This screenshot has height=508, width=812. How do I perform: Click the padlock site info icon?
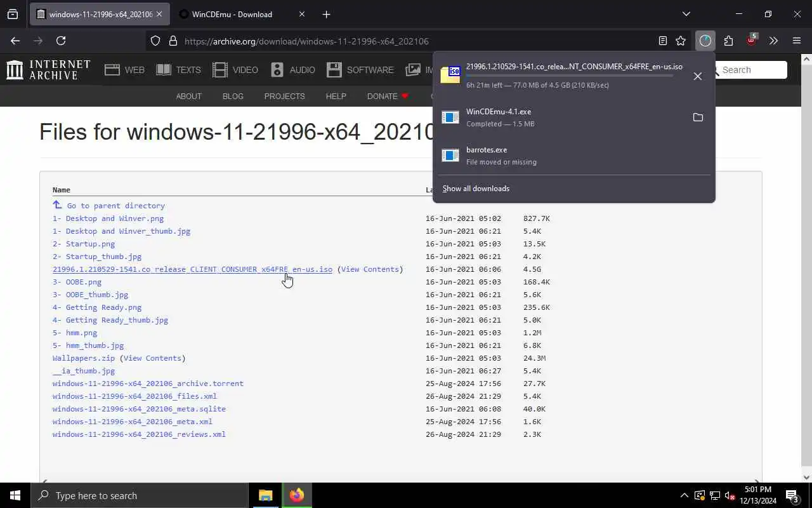pyautogui.click(x=173, y=41)
